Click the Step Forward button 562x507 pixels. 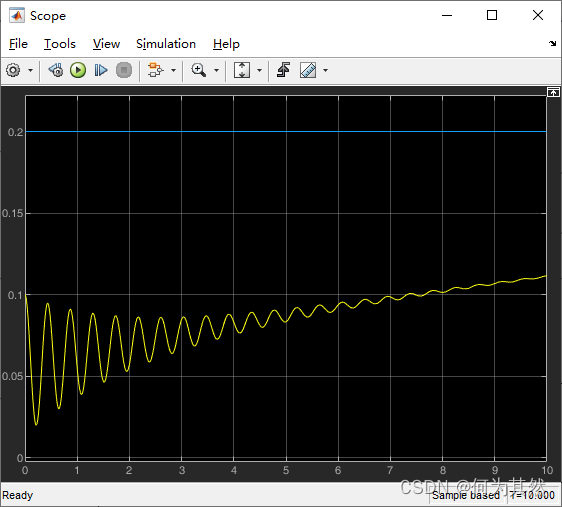click(101, 70)
